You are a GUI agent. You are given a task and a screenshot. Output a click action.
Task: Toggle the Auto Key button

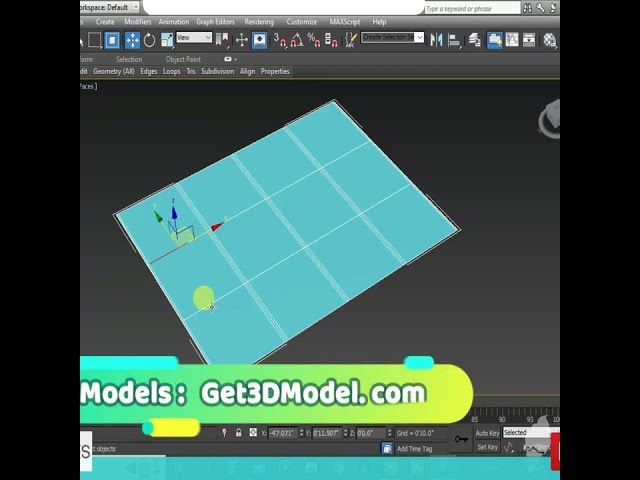pos(487,433)
